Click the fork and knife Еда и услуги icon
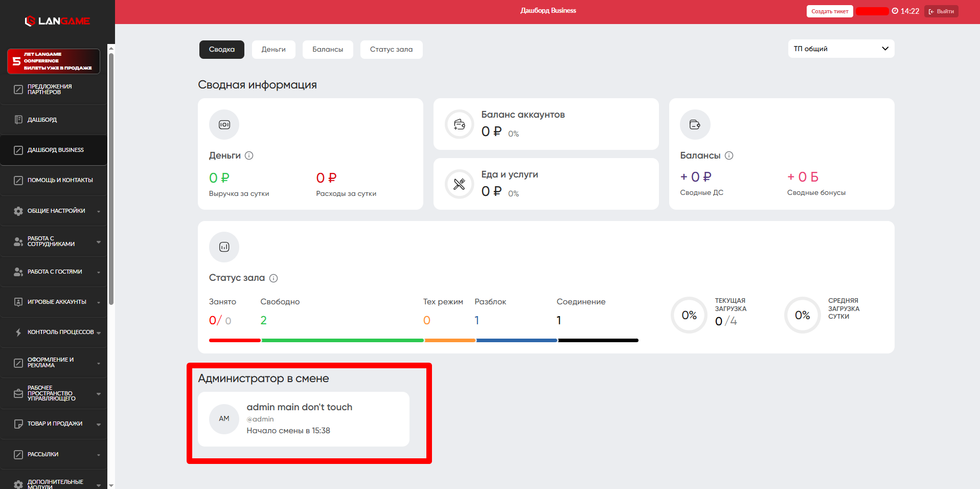Screen dimensions: 980x489 point(459,184)
